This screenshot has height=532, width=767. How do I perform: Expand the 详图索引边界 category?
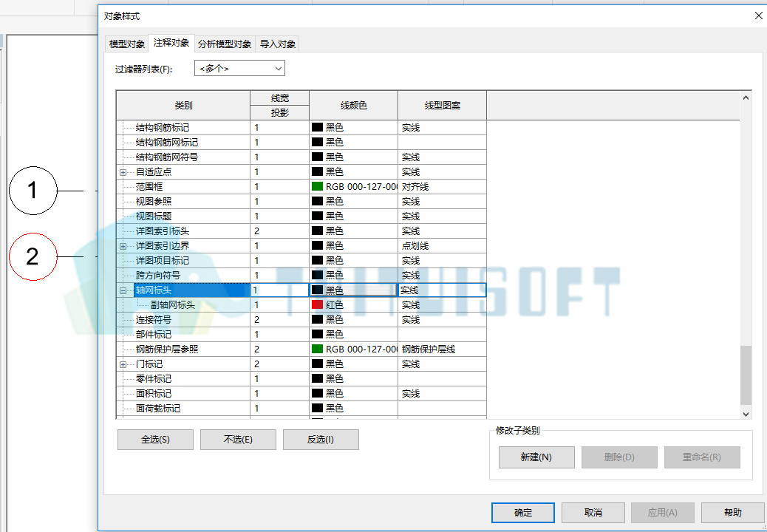[123, 246]
